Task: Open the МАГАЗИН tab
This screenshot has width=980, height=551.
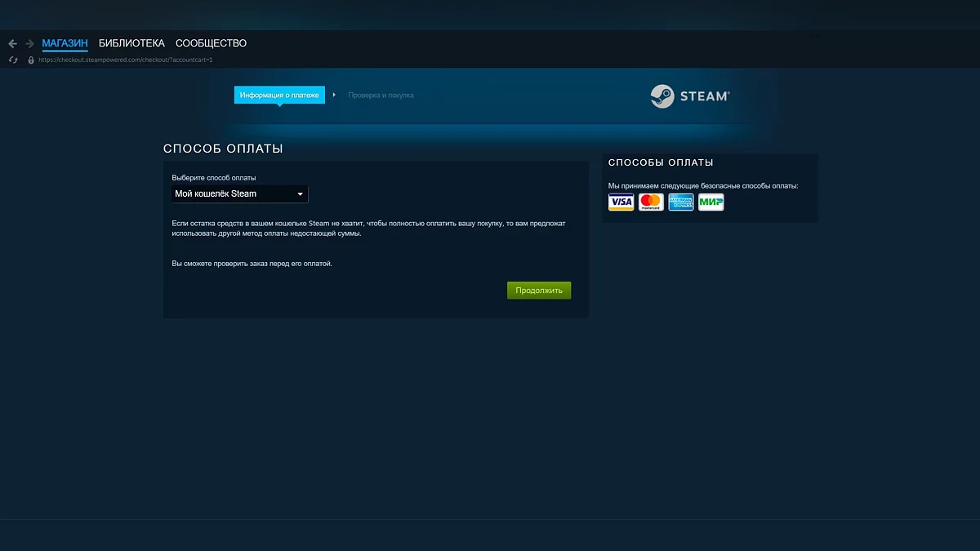Action: click(65, 43)
